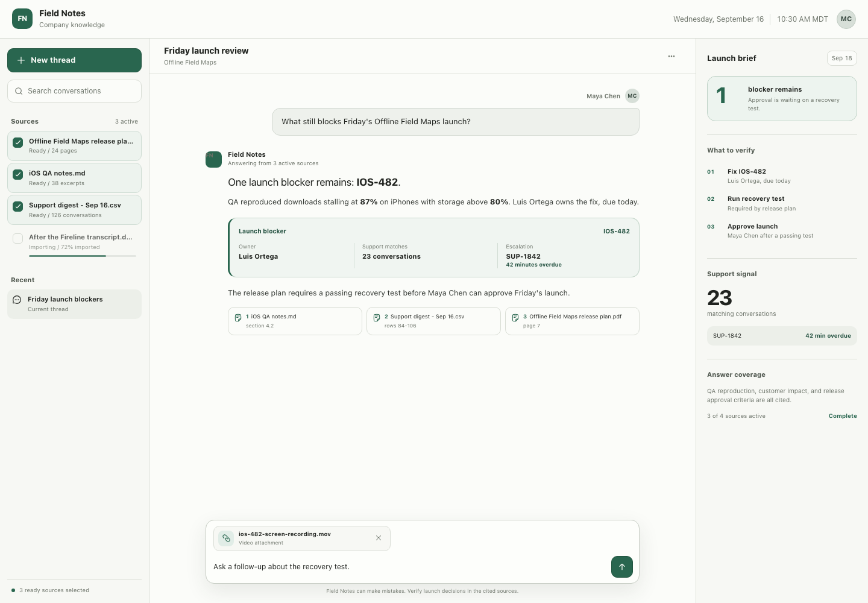
Task: Open citation 1 iOS QA notes.md
Action: pos(295,321)
